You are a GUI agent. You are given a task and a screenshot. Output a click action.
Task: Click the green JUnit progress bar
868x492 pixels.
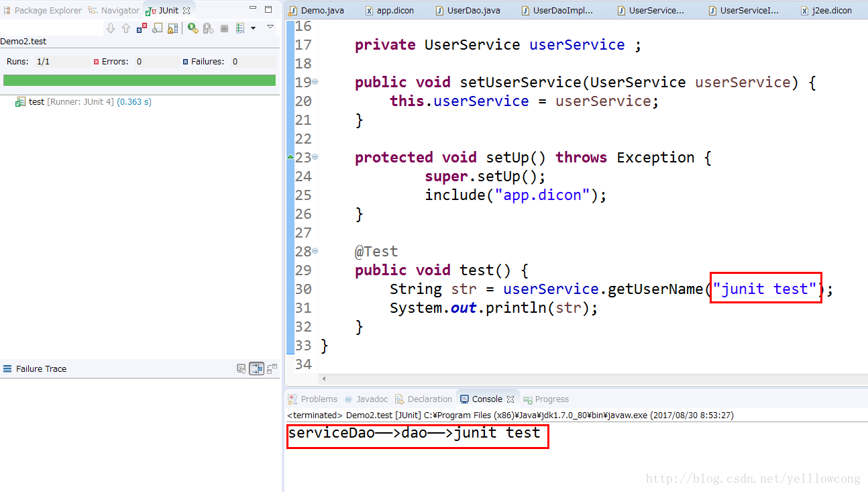tap(140, 80)
